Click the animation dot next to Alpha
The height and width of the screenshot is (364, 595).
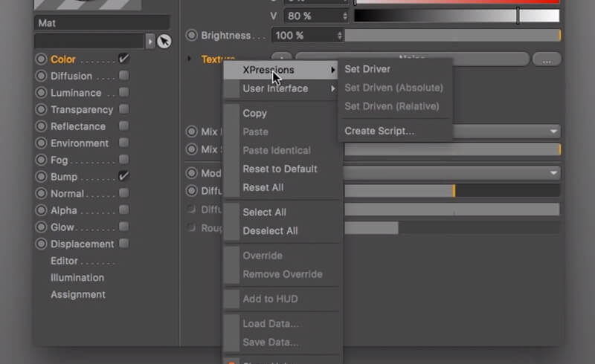pos(41,210)
